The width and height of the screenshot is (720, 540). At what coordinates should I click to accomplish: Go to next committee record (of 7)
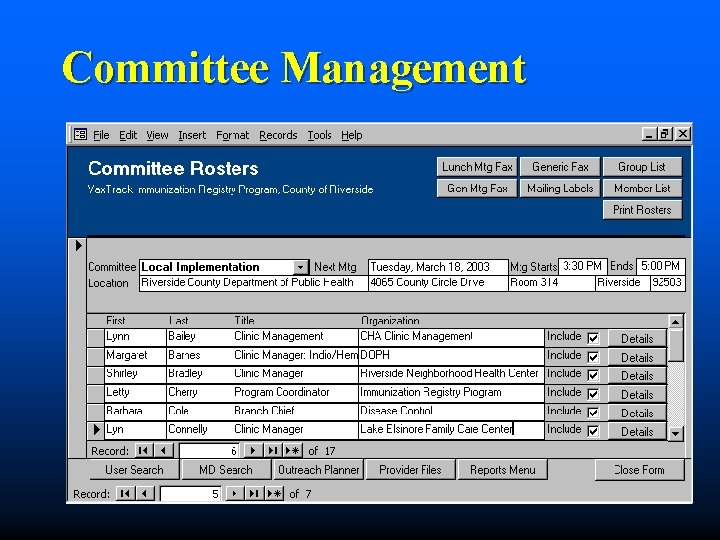[x=234, y=494]
